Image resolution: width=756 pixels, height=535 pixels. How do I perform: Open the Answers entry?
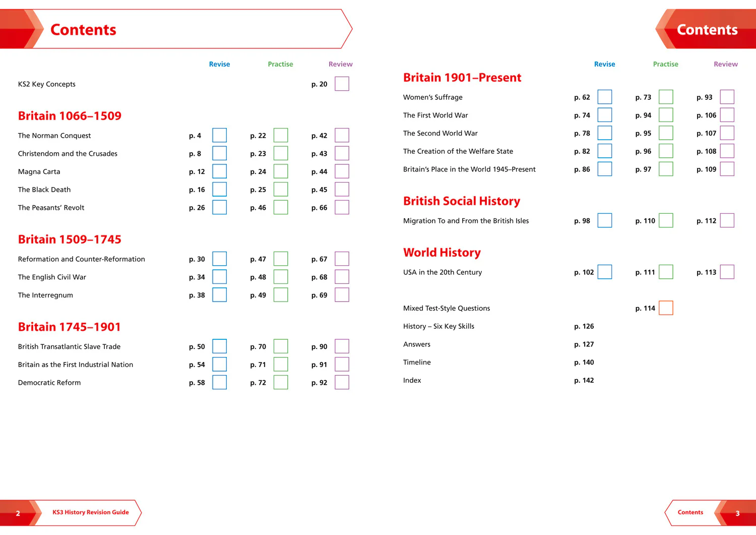417,344
